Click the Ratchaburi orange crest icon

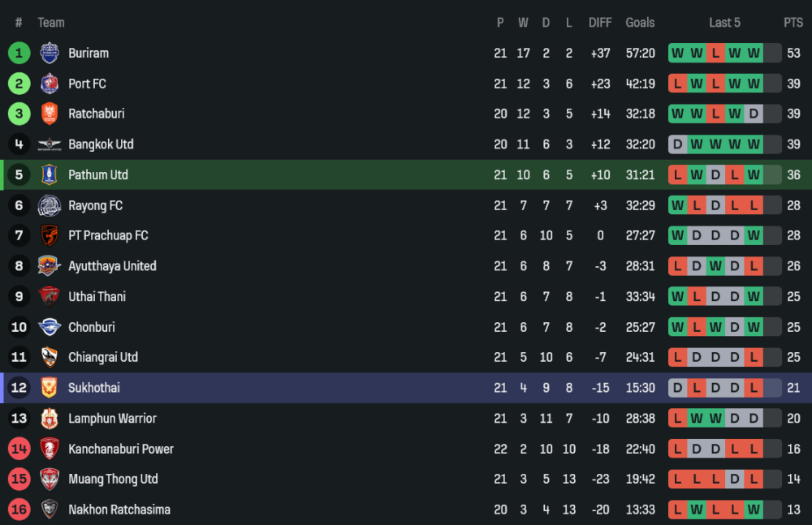coord(50,114)
